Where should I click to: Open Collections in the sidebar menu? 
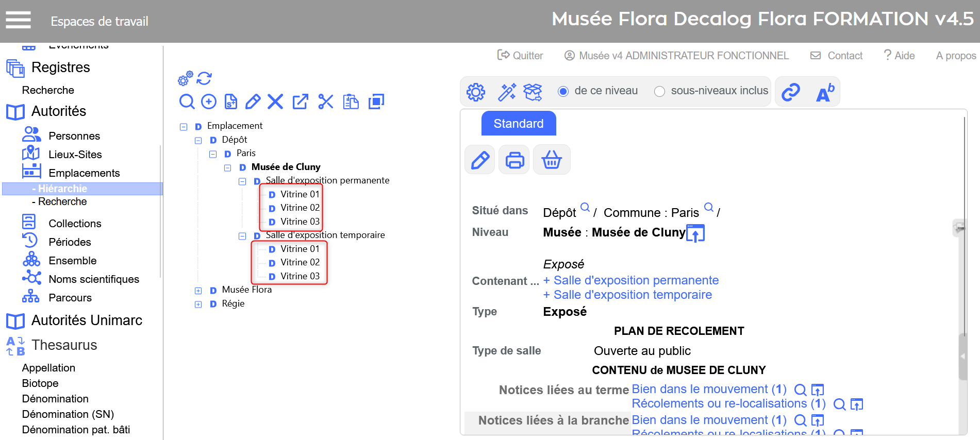tap(75, 224)
